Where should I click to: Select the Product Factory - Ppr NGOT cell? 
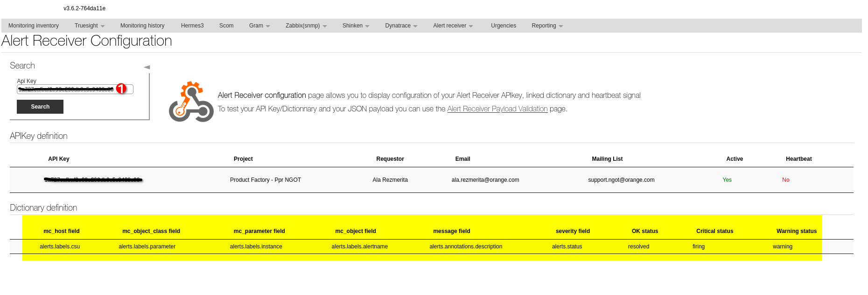(x=266, y=180)
